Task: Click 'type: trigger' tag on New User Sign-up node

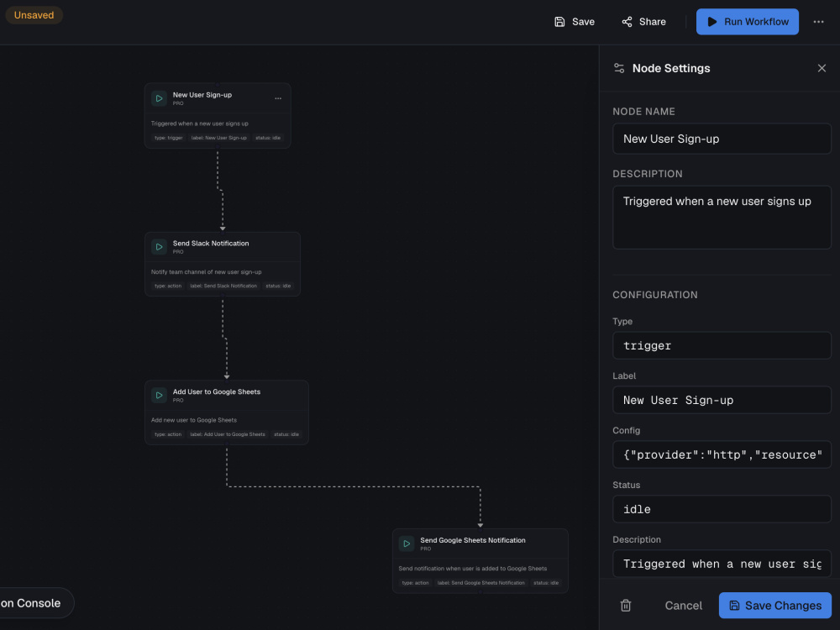Action: [x=168, y=138]
